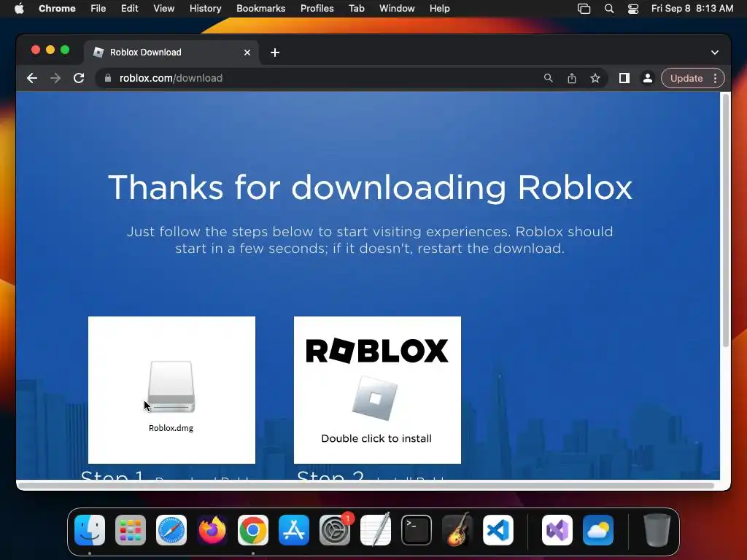Open a new tab with the plus button
This screenshot has width=747, height=560.
(275, 52)
